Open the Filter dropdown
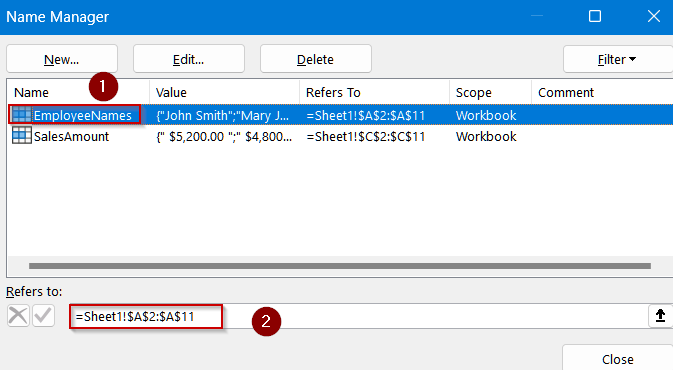 pos(618,59)
